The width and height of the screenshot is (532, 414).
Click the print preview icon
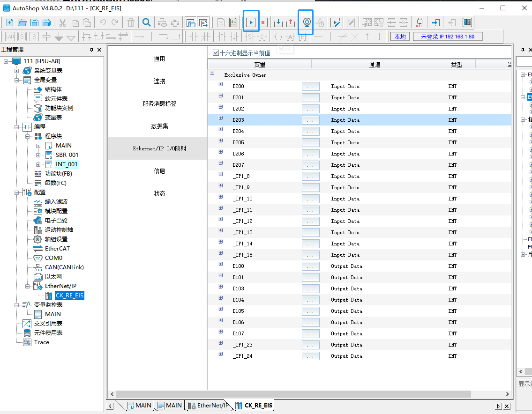(x=163, y=23)
